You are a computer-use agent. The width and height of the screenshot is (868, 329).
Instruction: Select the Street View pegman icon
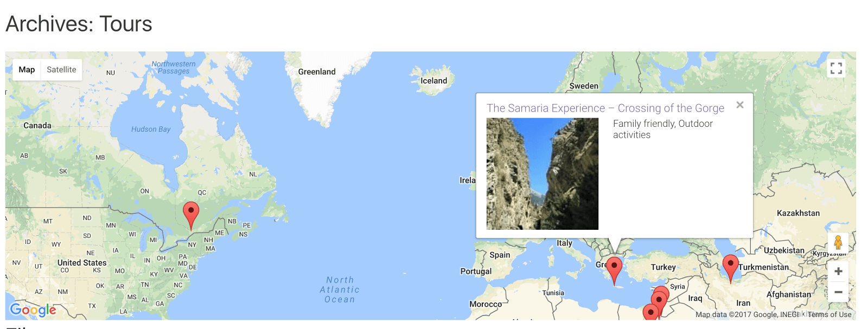838,243
